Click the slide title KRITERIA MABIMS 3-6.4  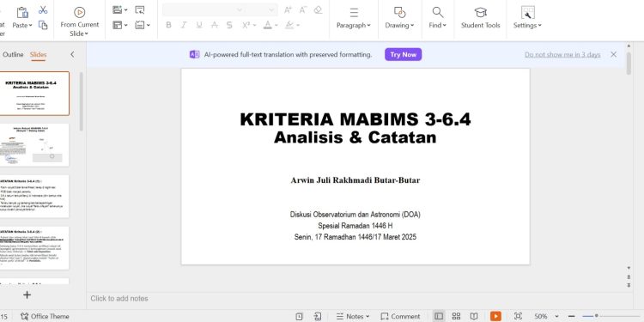coord(355,119)
